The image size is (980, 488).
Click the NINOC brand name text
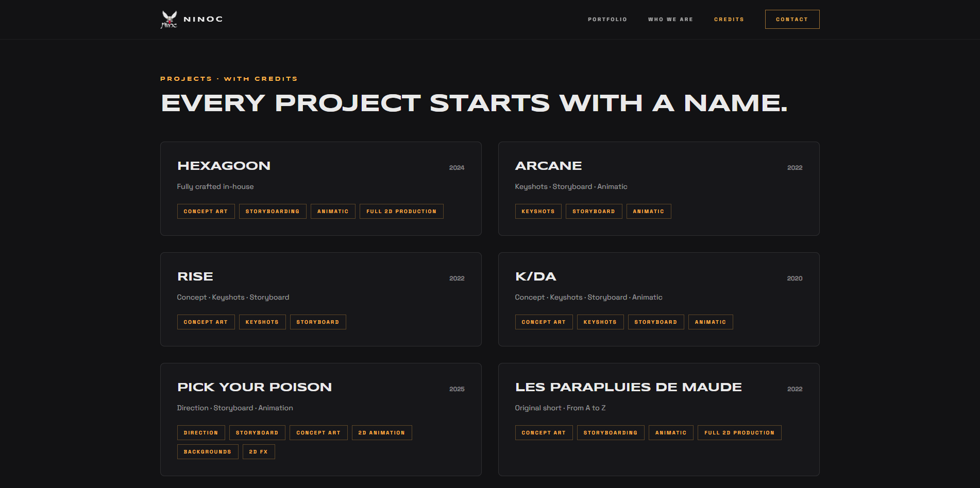point(203,19)
